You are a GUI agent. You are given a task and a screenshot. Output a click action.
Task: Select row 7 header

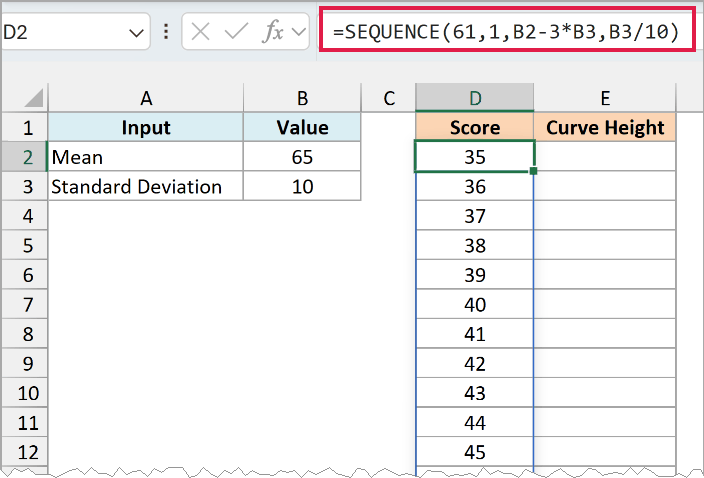click(x=25, y=304)
